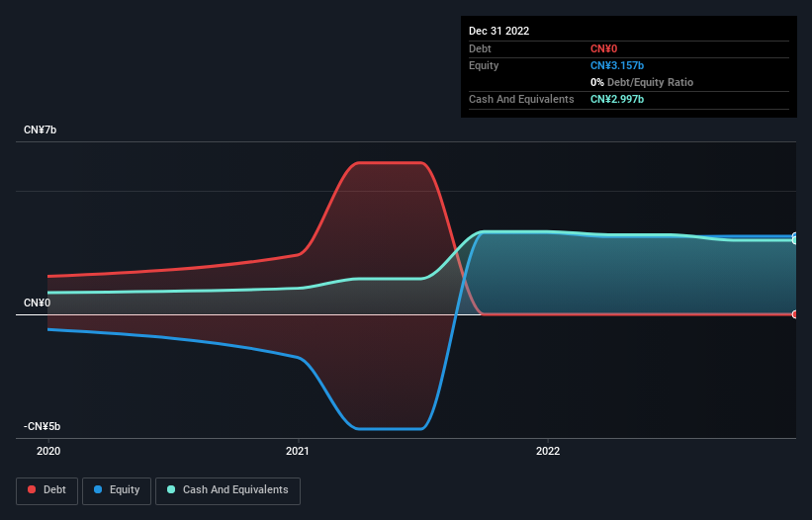The height and width of the screenshot is (520, 812).
Task: Click the Cash And Equivalents tooltip label
Action: point(521,99)
